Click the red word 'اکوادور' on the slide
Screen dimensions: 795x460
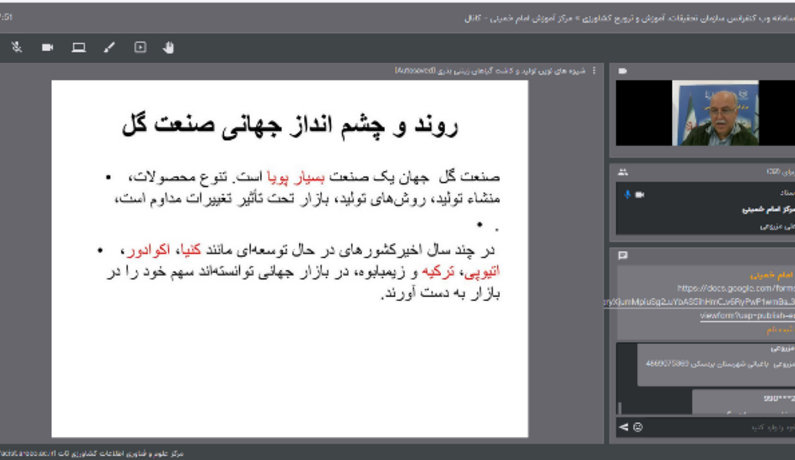tap(148, 250)
